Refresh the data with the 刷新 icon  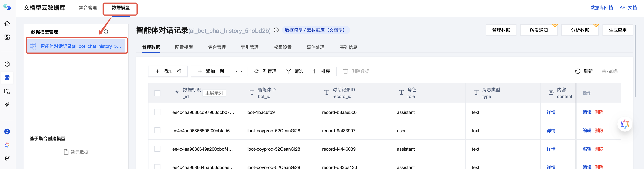[x=578, y=71]
